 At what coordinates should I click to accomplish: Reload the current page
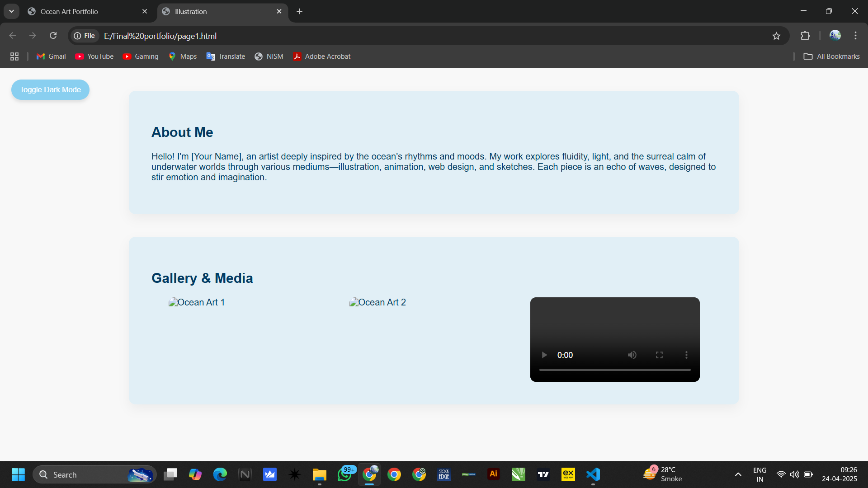(53, 36)
